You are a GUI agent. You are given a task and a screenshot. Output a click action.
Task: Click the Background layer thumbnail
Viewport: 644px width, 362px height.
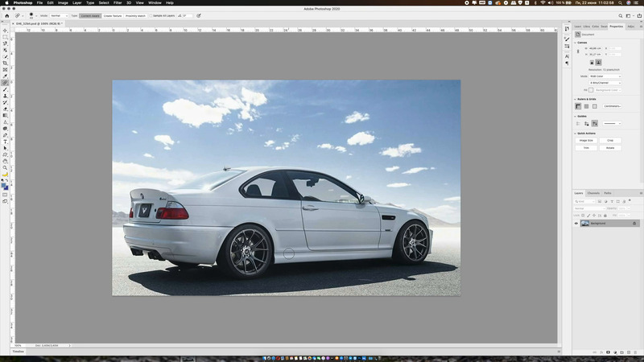pyautogui.click(x=584, y=223)
